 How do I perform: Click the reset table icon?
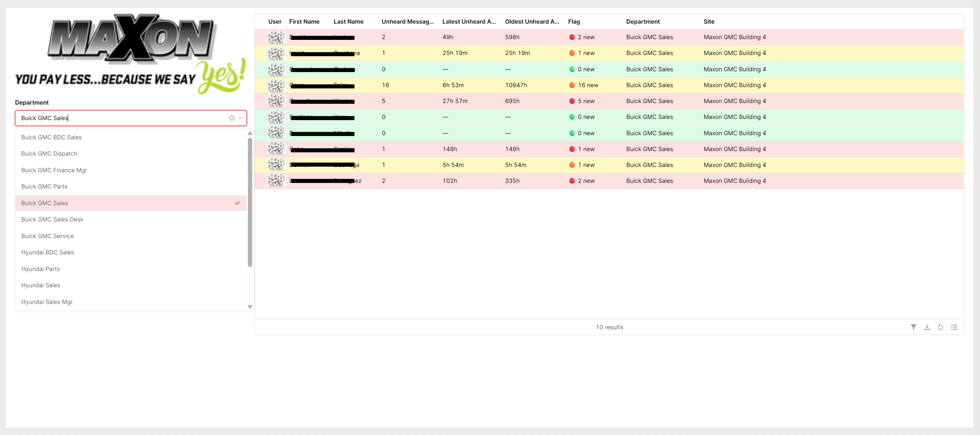click(940, 327)
